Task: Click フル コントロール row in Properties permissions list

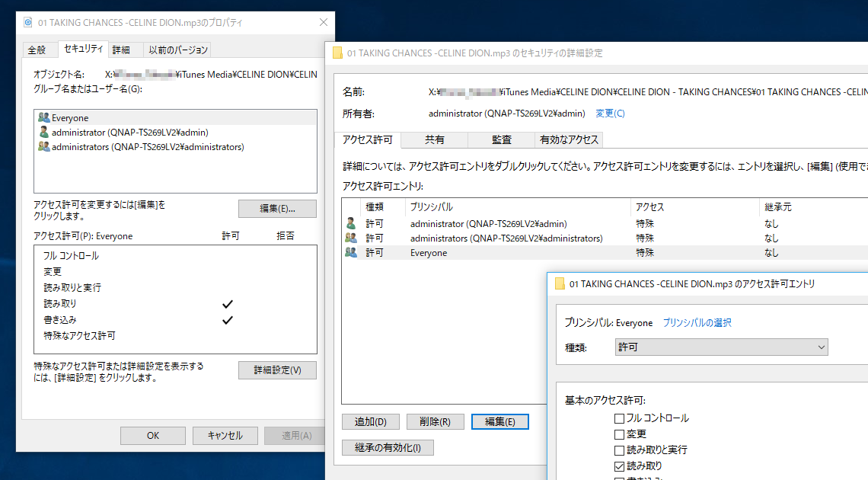Action: tap(175, 256)
